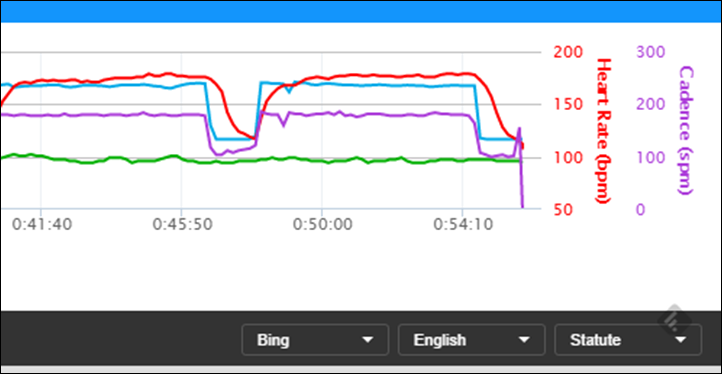Click the 0:50:00 time axis label

(323, 225)
